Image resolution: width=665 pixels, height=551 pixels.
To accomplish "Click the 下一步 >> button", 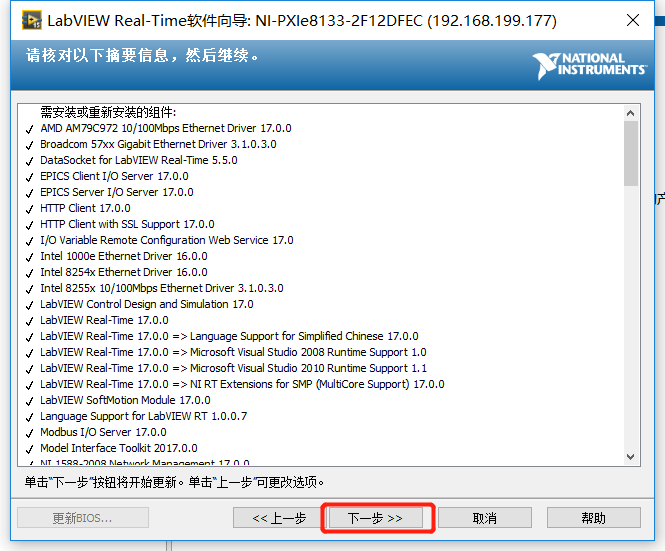I will (x=375, y=518).
